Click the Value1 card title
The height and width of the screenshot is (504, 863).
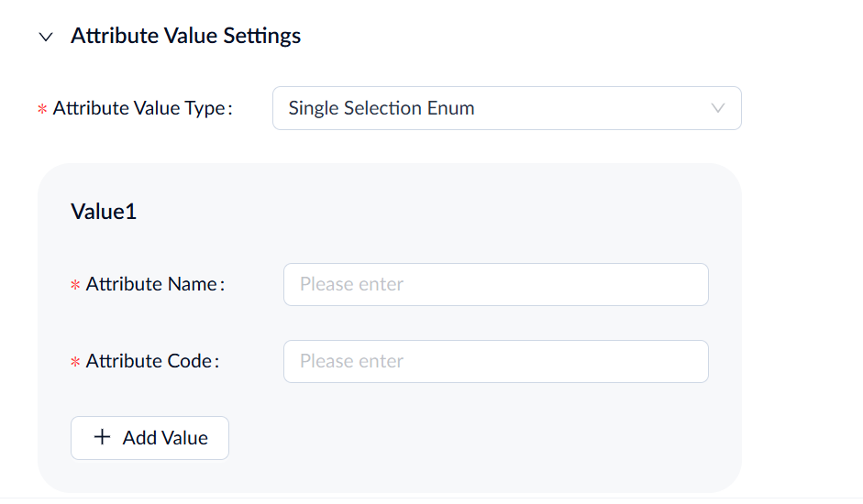click(x=104, y=212)
